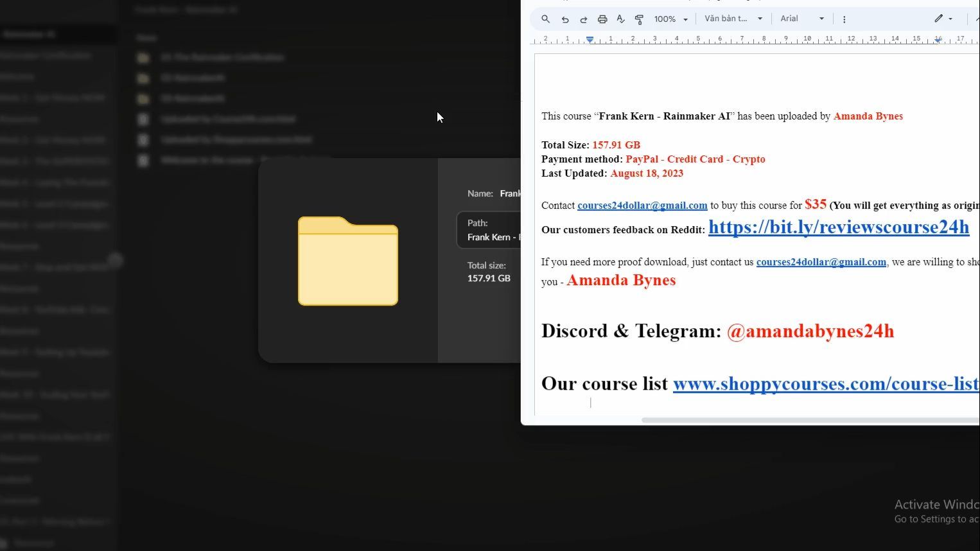Open the 100% zoom dropdown
Image resolution: width=980 pixels, height=551 pixels.
click(x=671, y=19)
